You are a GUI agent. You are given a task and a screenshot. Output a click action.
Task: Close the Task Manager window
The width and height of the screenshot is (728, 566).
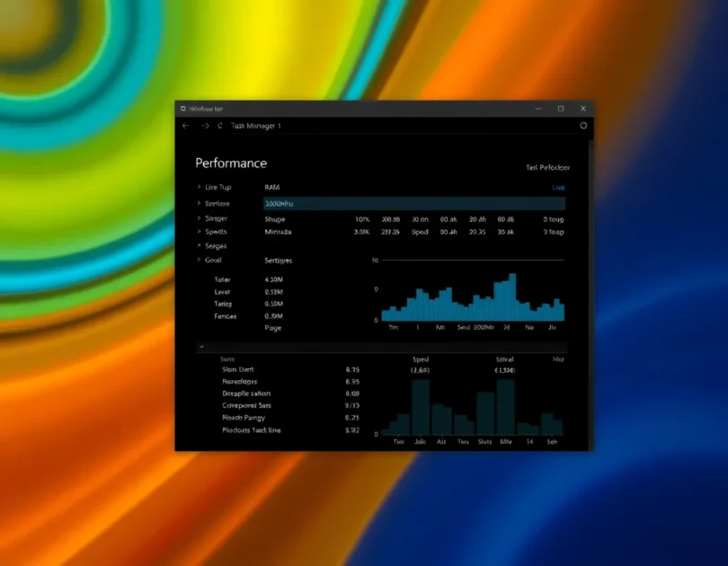[x=583, y=109]
